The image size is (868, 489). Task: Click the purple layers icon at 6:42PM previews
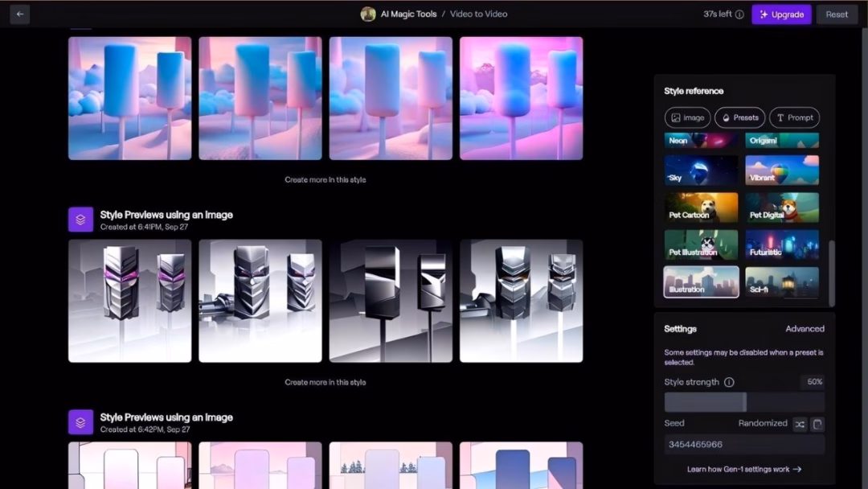click(80, 422)
